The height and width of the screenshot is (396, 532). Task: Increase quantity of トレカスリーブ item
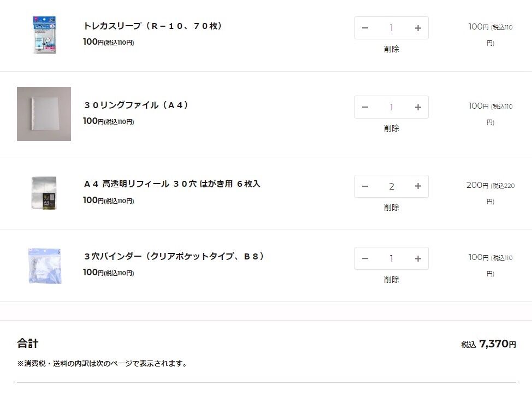[x=418, y=28]
